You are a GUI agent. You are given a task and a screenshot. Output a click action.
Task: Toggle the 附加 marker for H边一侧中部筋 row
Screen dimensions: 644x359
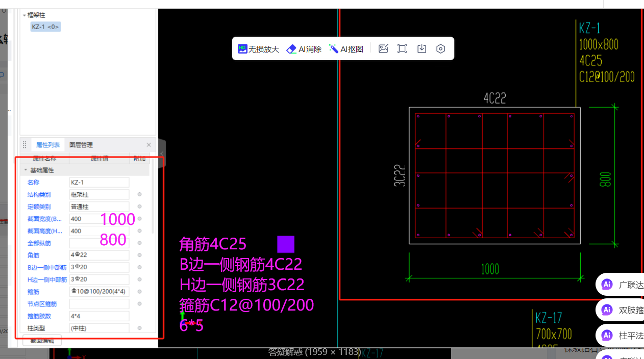coord(139,279)
